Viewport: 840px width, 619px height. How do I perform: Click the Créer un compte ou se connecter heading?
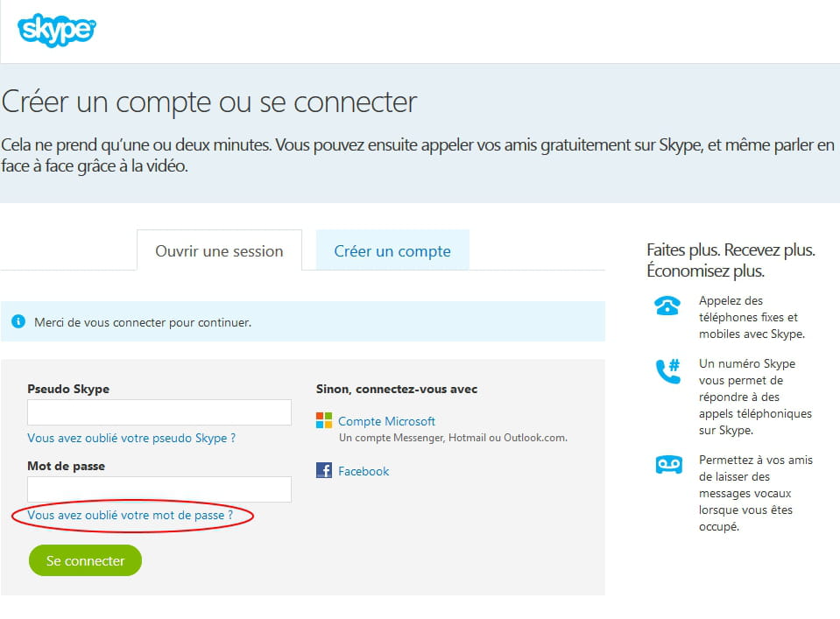(x=209, y=102)
